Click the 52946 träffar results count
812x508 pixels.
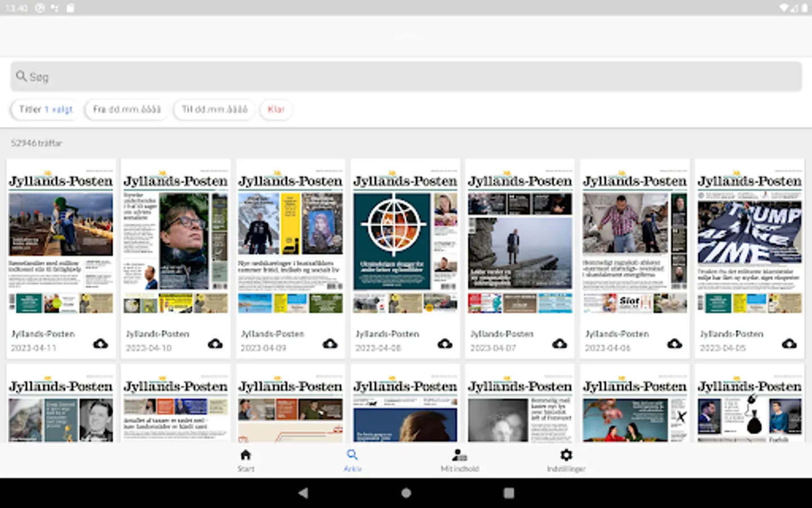click(x=37, y=143)
